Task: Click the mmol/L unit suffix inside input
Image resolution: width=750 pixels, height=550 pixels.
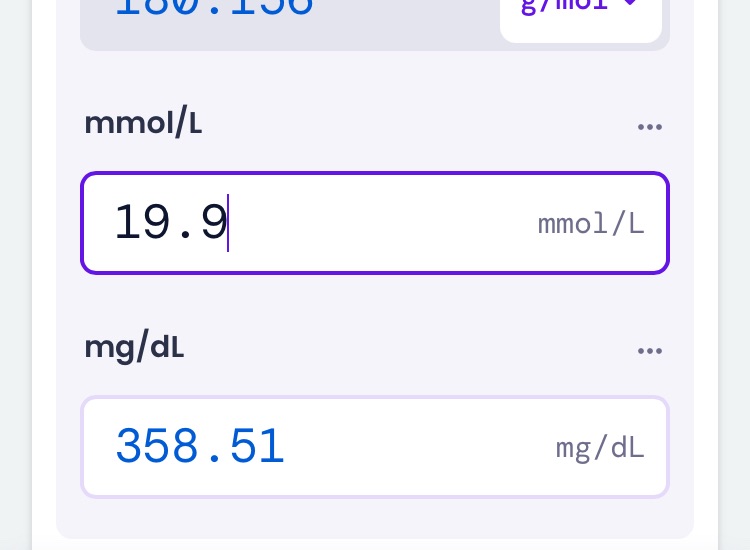Action: [591, 224]
